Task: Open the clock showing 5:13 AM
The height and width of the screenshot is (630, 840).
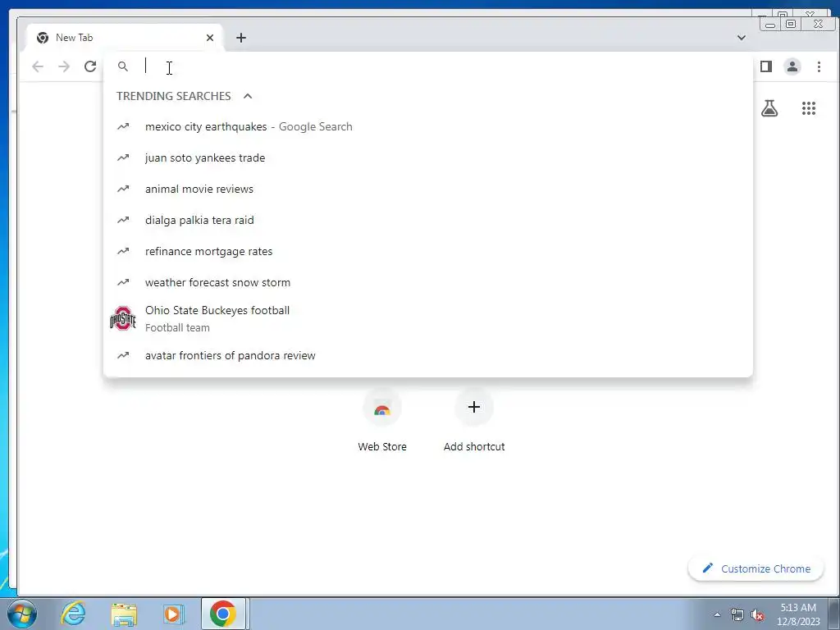Action: click(798, 614)
